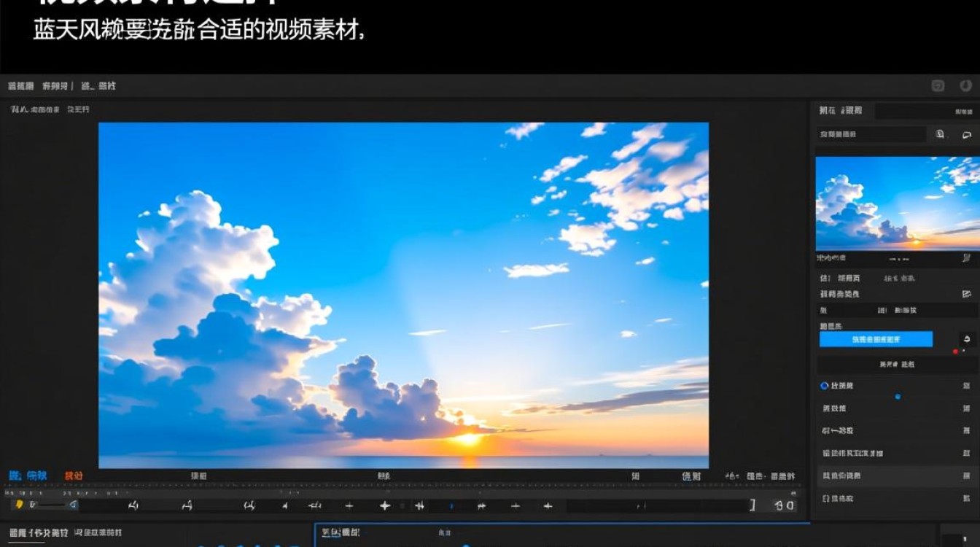Click the small blue slider dot below radio option
This screenshot has width=980, height=547.
(898, 397)
